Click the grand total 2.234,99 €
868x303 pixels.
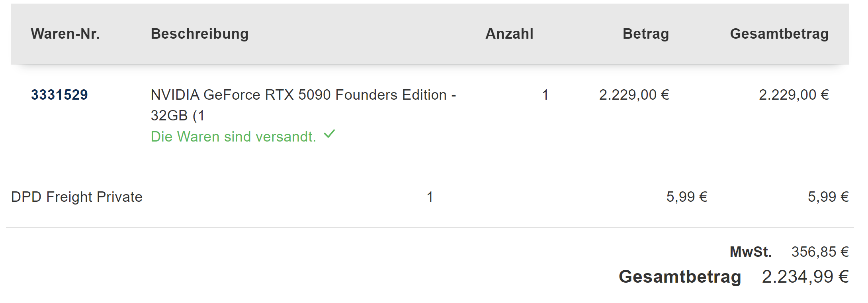(805, 277)
